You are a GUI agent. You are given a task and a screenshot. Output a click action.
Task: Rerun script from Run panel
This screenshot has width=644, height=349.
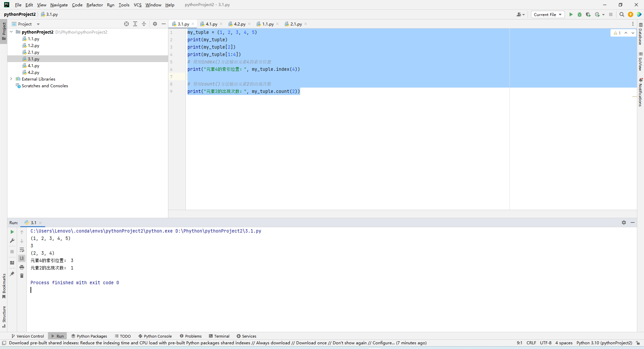[x=12, y=232]
